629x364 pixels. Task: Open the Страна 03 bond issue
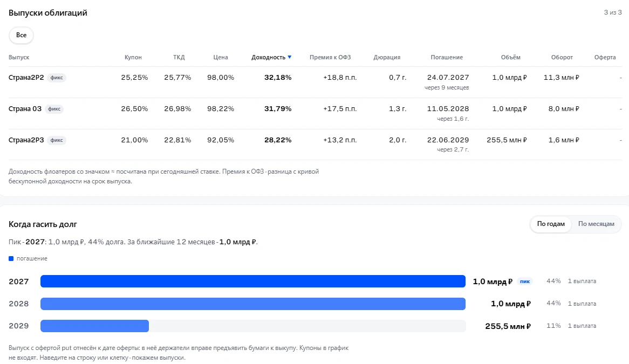click(25, 108)
